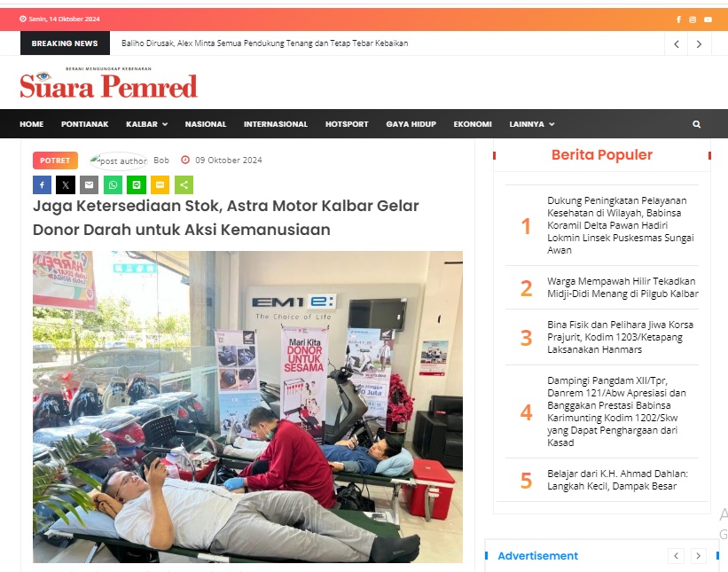Open Instagram icon in top bar
728x572 pixels.
tap(693, 20)
